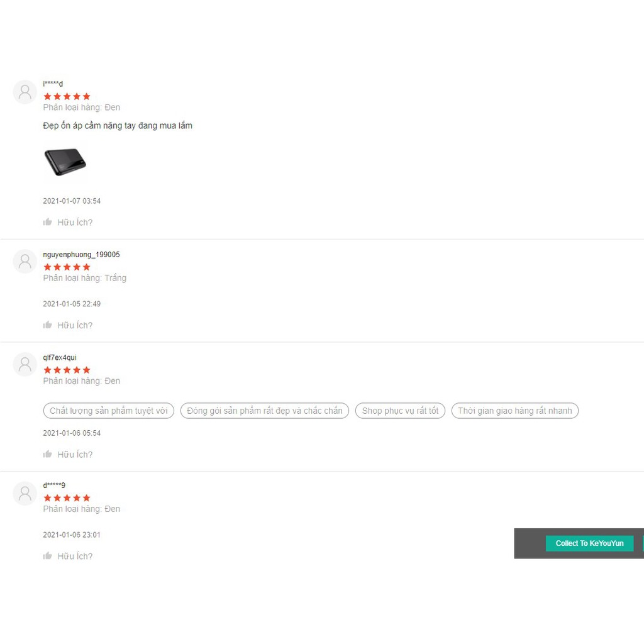Open the black power bank review photo
644x644 pixels.
click(x=65, y=162)
